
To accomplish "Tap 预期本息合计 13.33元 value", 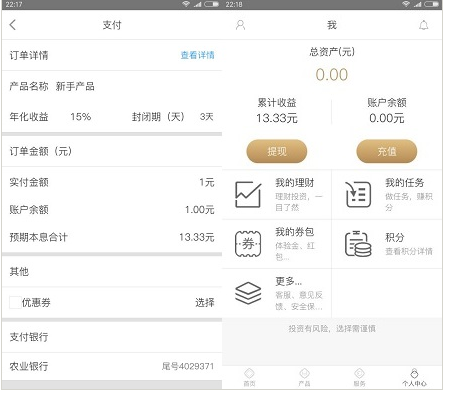I will coord(197,237).
